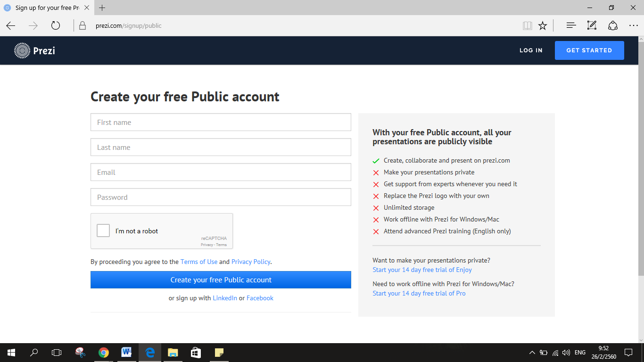This screenshot has width=644, height=362.
Task: Click the battery tray icon
Action: [x=544, y=352]
